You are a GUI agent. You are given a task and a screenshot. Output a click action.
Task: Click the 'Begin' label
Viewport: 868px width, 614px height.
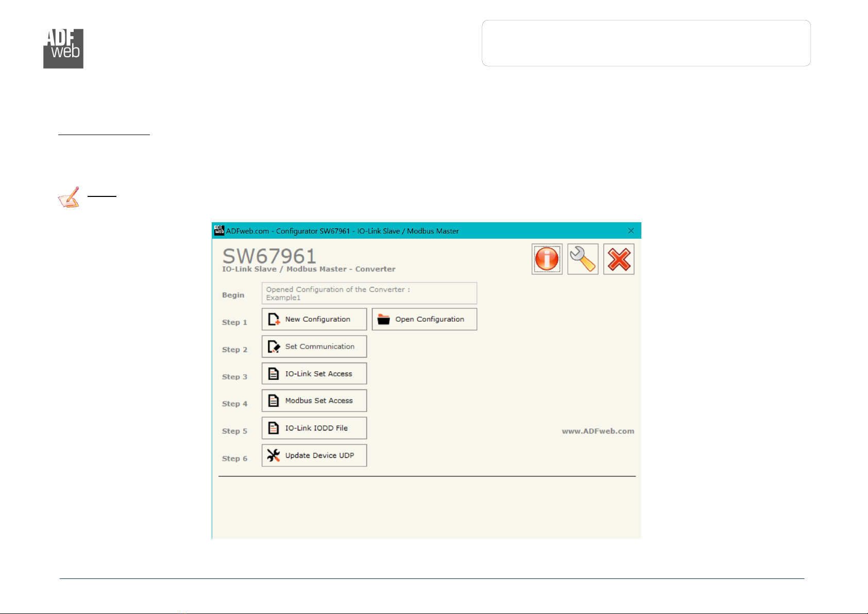[x=233, y=295]
